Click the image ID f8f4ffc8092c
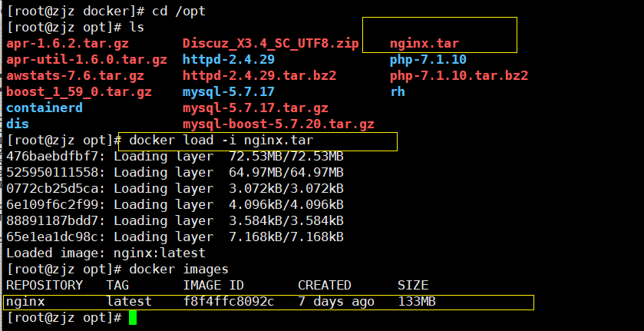Screen dimensions: 644x331 229,302
